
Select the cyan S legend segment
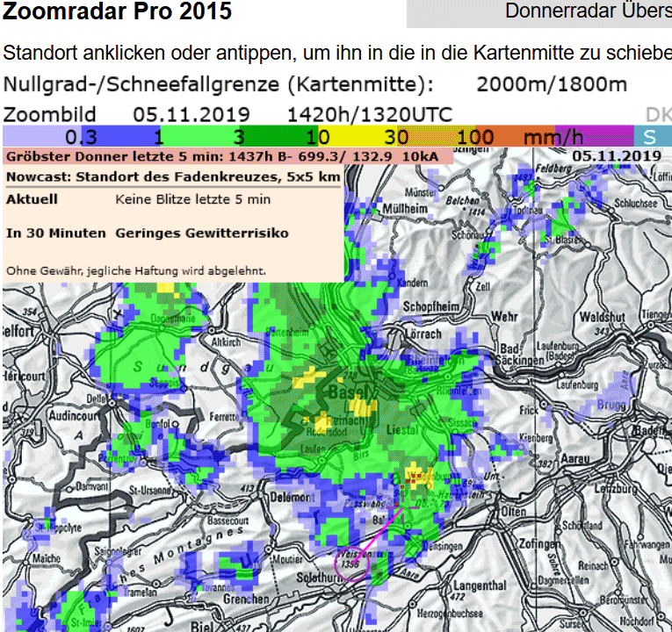click(x=653, y=136)
